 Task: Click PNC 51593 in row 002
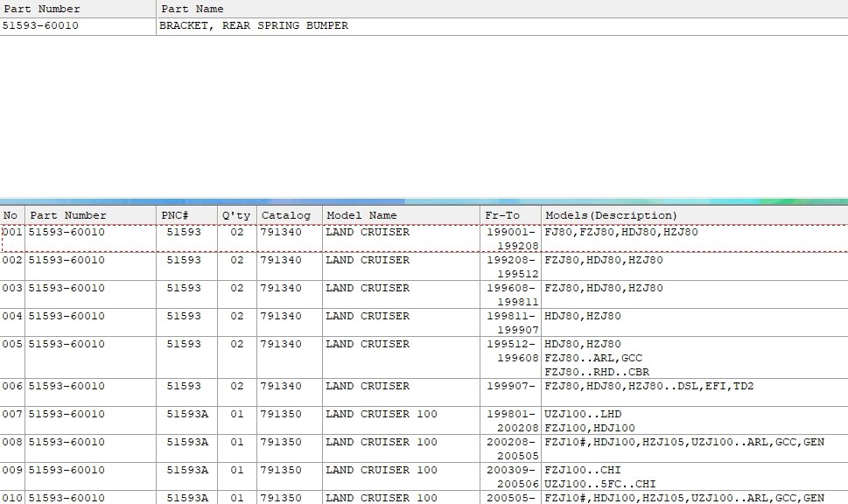(x=183, y=260)
